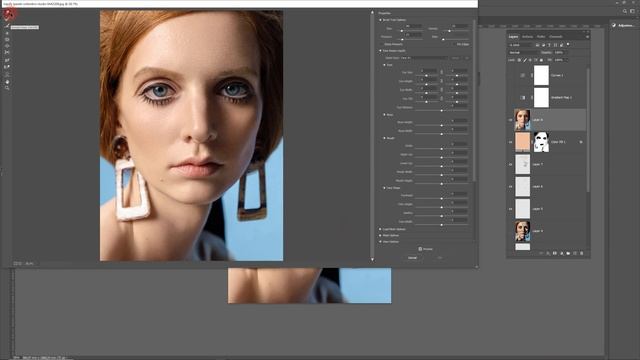Viewport: 640px width, 360px height.
Task: Hide Color Fill 1 layer visibility
Action: pos(511,142)
